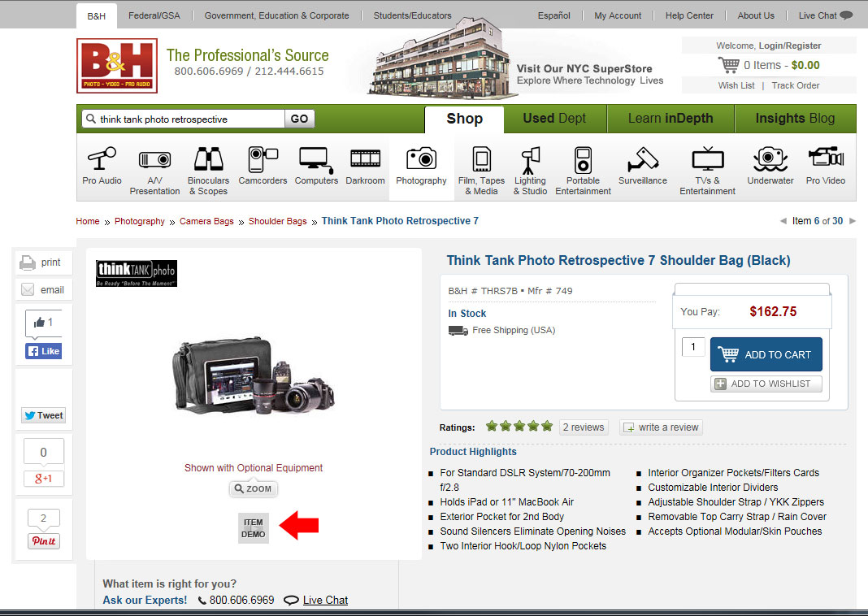Like the product on Facebook

click(x=43, y=351)
